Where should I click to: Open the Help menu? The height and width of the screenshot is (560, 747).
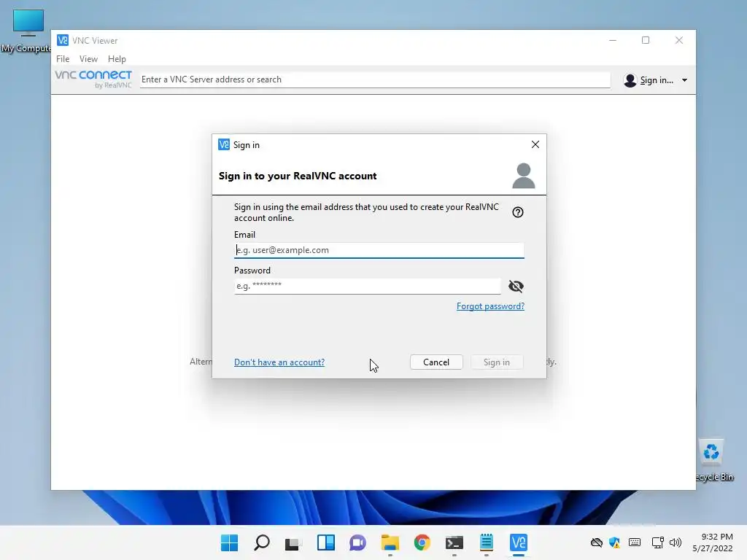[117, 58]
